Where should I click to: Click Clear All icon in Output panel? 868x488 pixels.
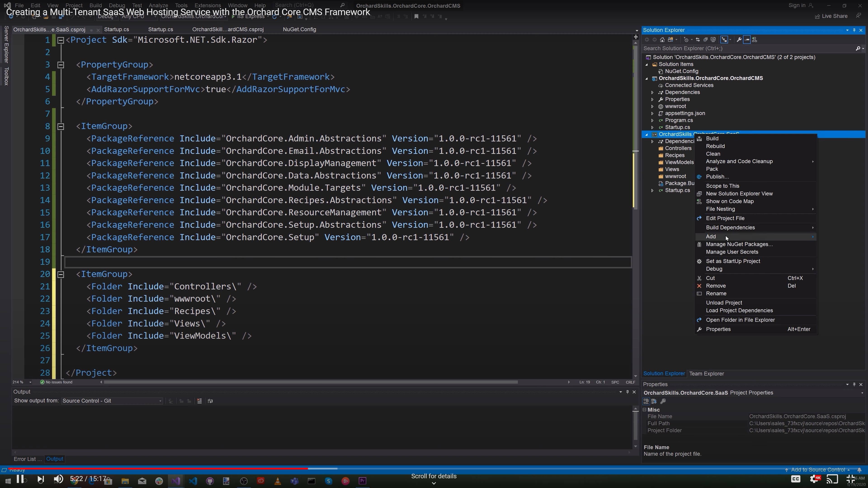199,401
